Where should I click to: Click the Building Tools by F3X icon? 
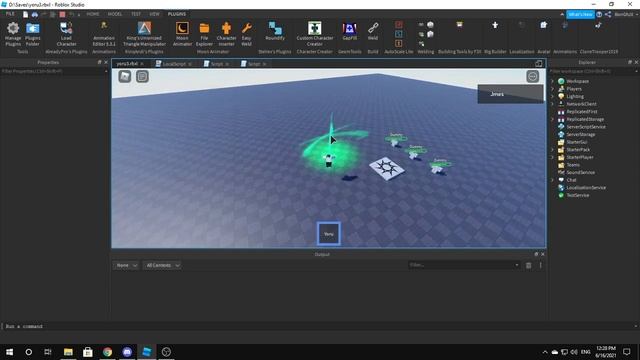click(x=459, y=24)
